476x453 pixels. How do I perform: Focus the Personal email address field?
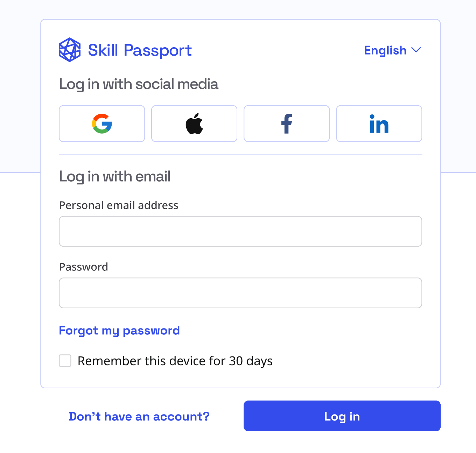tap(240, 231)
